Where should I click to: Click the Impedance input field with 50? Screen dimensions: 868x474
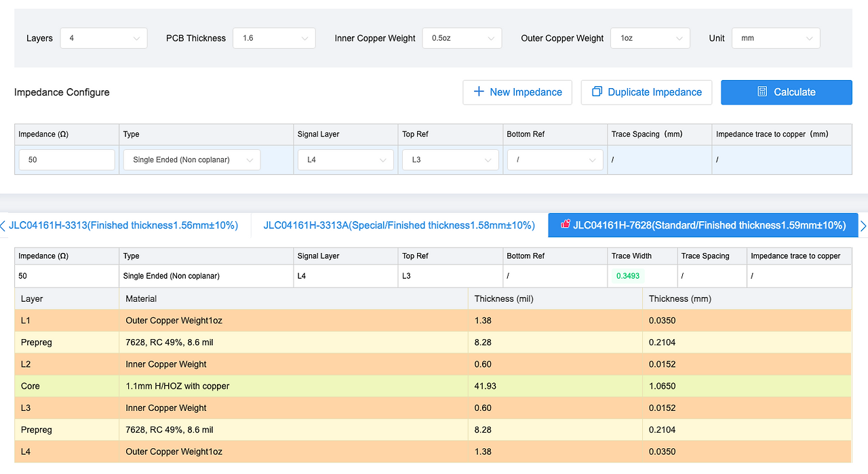click(67, 160)
